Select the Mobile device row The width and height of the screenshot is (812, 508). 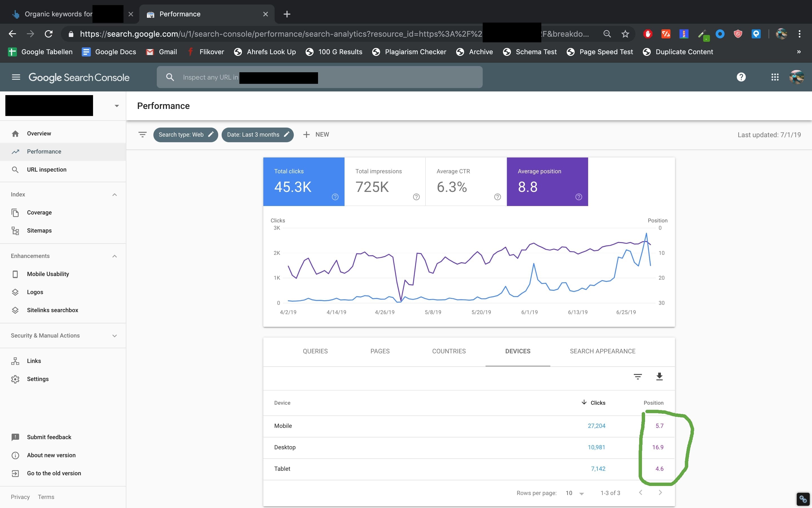[469, 426]
